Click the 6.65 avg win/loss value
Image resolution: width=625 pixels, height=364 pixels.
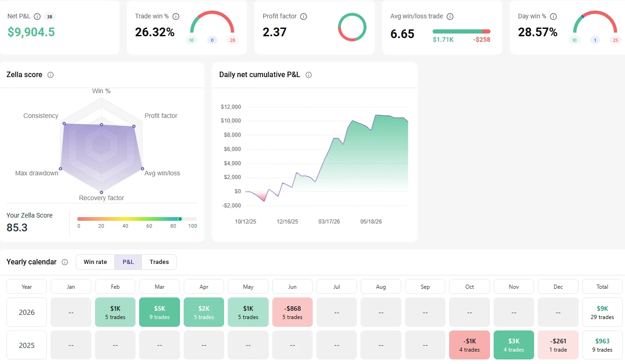tap(402, 34)
